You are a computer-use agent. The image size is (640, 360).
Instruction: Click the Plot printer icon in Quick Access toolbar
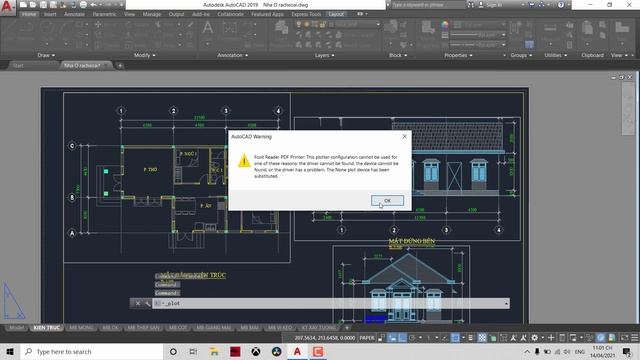[83, 5]
